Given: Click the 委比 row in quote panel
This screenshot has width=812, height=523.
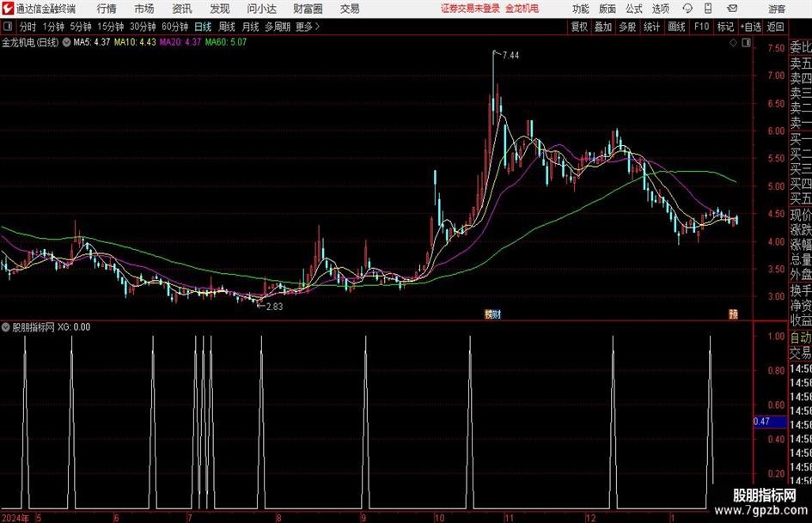Looking at the screenshot, I should point(801,47).
